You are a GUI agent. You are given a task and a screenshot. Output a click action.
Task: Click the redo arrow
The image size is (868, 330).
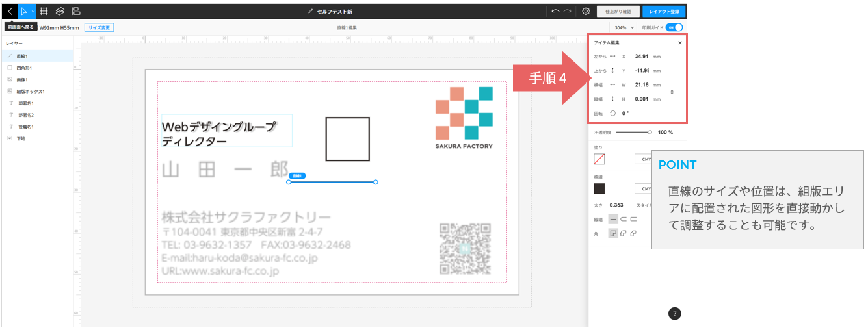pos(568,11)
